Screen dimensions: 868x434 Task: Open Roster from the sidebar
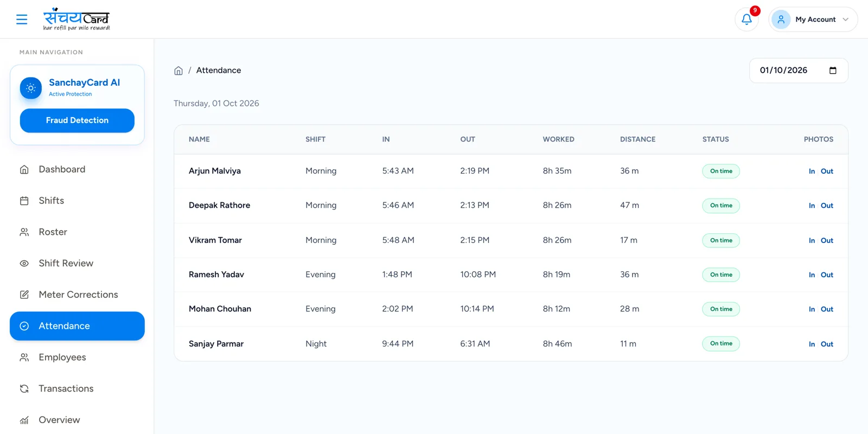tap(77, 232)
